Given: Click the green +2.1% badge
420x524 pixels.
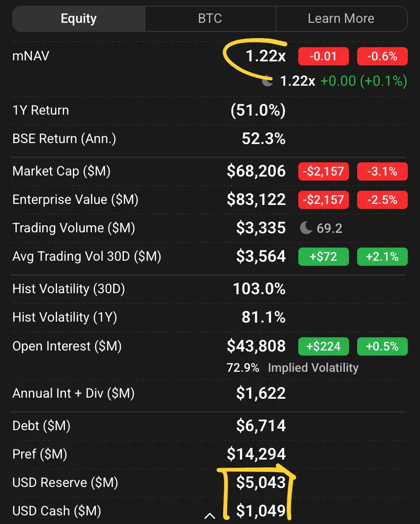Looking at the screenshot, I should [x=382, y=257].
